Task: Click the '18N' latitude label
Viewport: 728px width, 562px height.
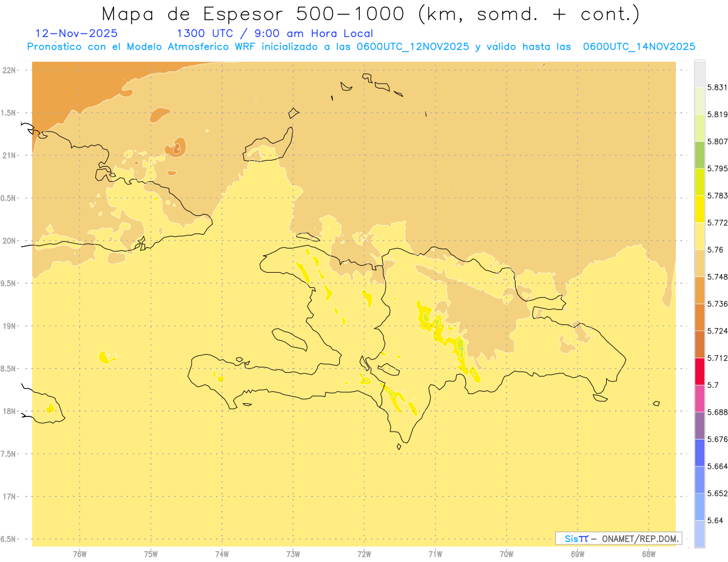Action: [x=9, y=412]
